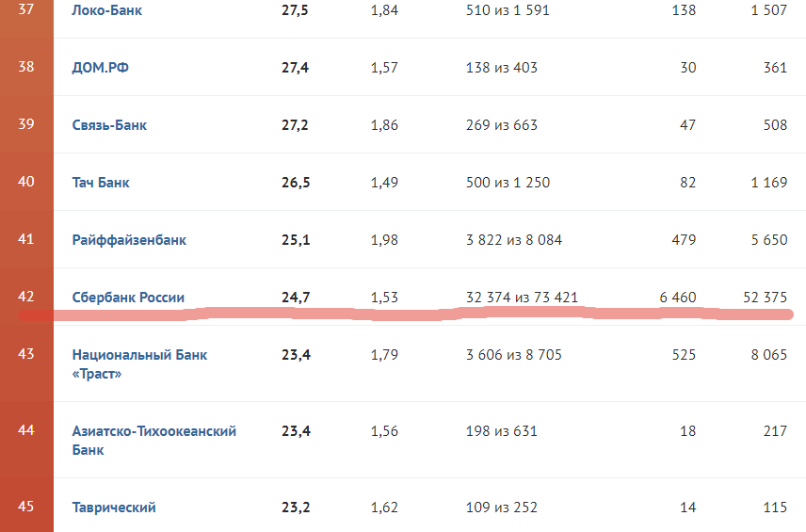
Task: Select rank number 44
Action: tap(26, 429)
